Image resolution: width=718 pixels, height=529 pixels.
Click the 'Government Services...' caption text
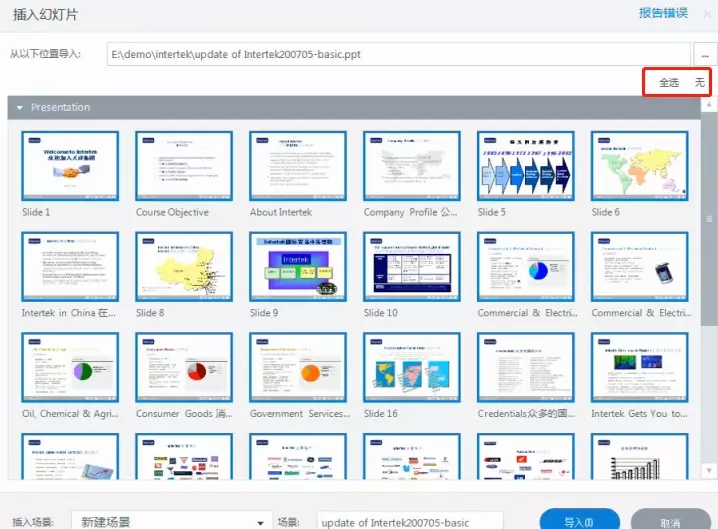[x=300, y=414]
